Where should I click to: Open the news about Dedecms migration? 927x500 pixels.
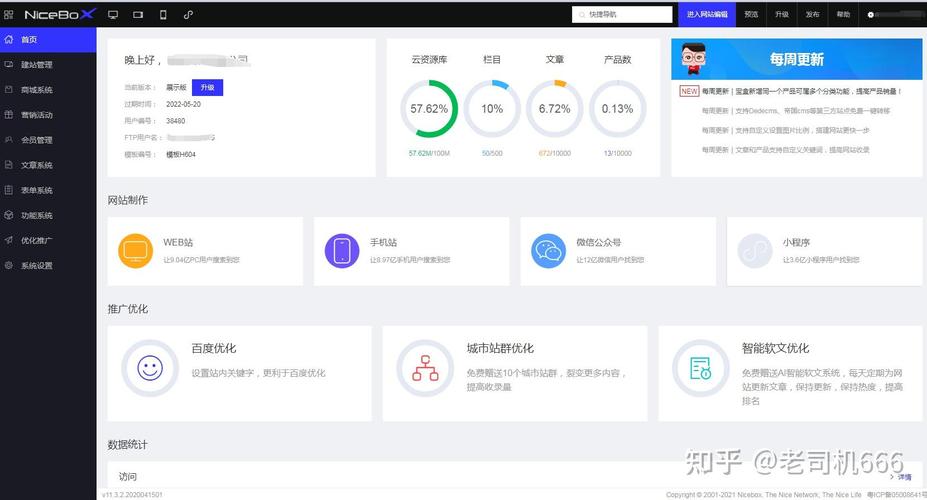[x=795, y=111]
